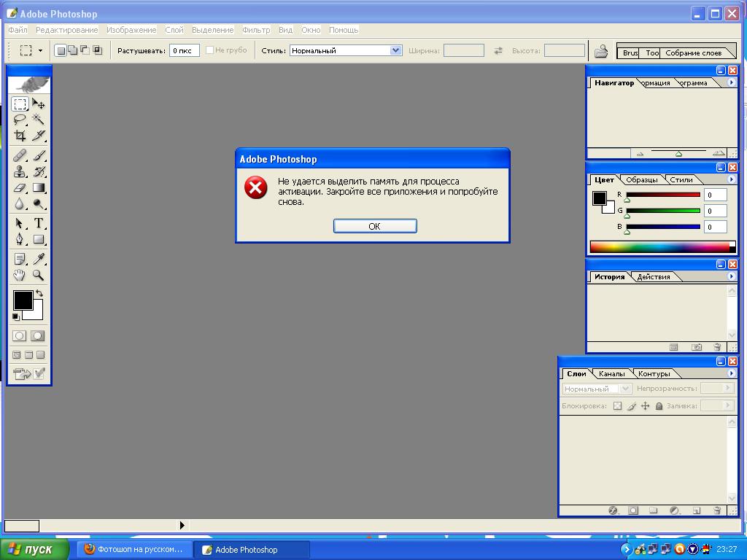747x560 pixels.
Task: Open the "Изображение" menu
Action: (131, 30)
